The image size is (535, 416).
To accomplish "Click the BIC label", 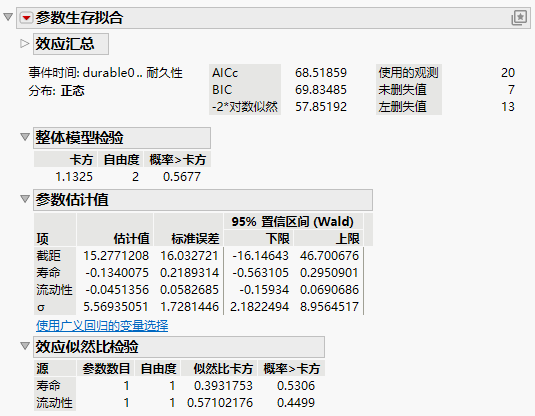I will [x=222, y=90].
